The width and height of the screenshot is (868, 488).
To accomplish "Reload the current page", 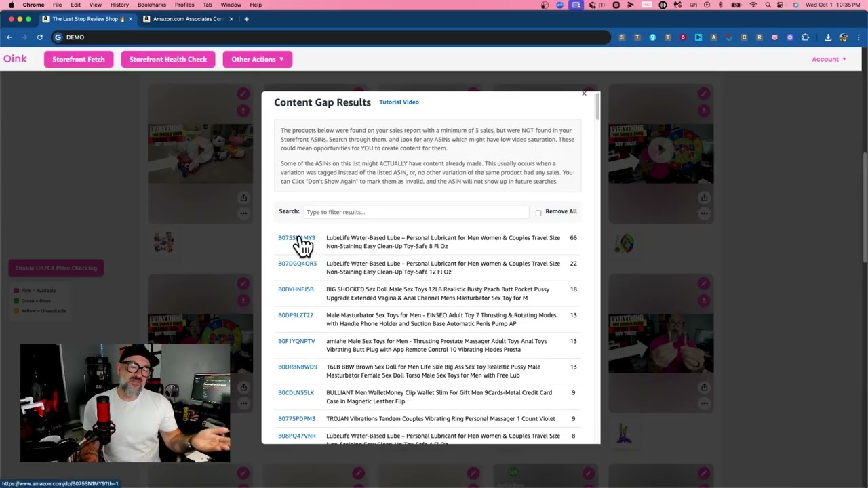I will pyautogui.click(x=40, y=37).
